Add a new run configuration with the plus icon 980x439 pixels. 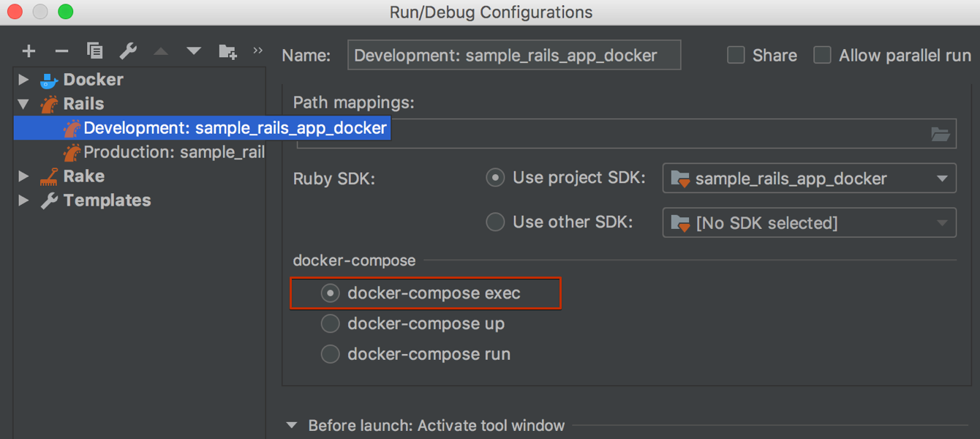[29, 50]
